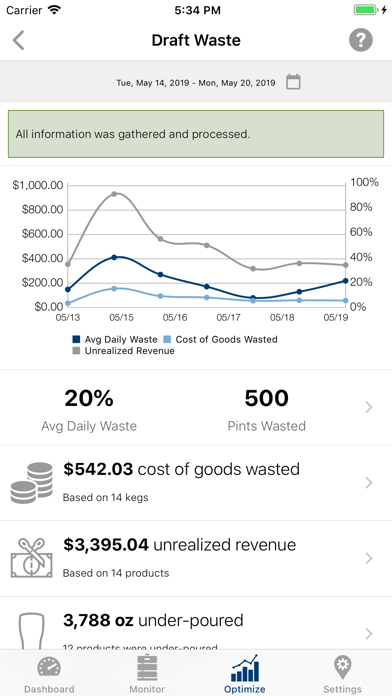
Task: Expand the Avg Daily Waste row chevron
Action: (x=368, y=407)
